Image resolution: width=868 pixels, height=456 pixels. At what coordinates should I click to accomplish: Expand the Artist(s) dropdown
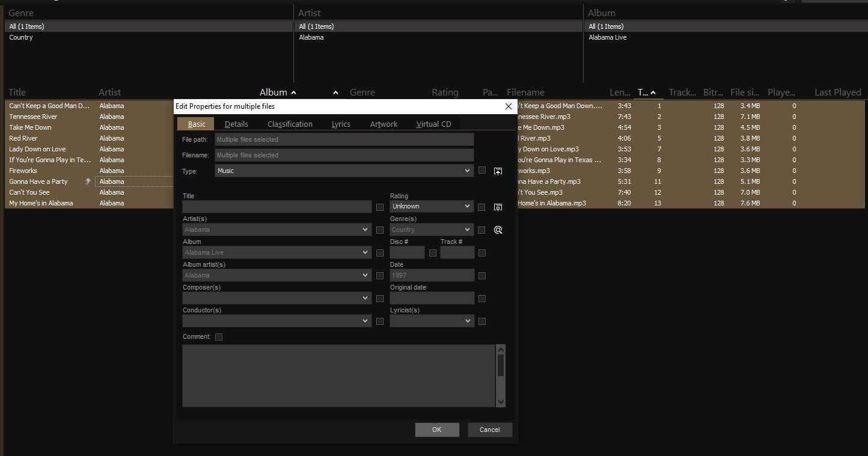pos(277,230)
